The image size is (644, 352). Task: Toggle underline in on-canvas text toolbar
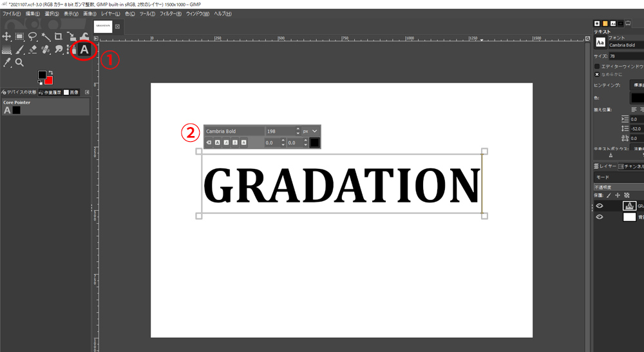(x=235, y=142)
